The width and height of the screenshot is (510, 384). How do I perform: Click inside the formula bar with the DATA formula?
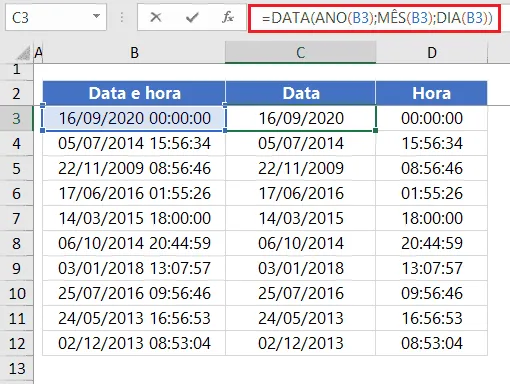coord(374,18)
